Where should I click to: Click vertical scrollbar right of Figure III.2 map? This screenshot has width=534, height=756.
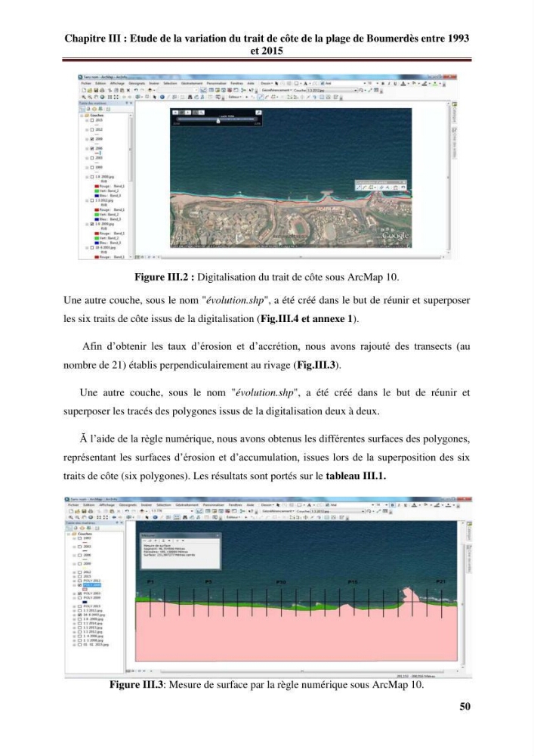(449, 178)
